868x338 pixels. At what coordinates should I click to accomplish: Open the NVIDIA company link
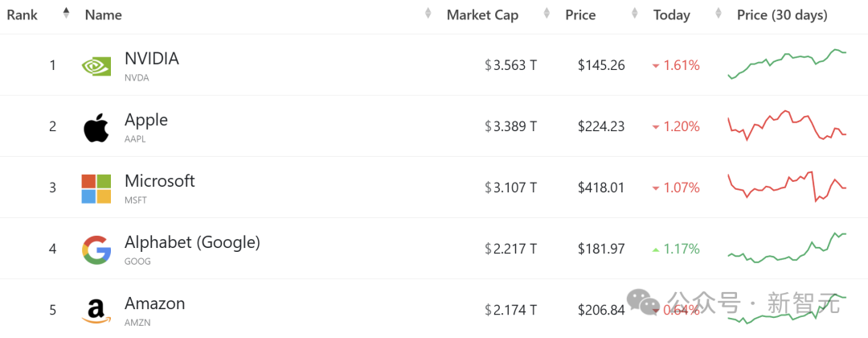click(x=151, y=59)
